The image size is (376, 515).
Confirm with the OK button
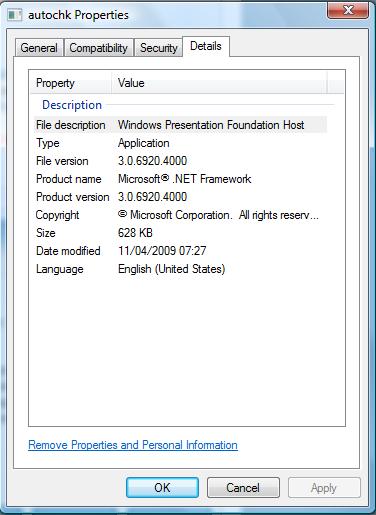pos(162,488)
